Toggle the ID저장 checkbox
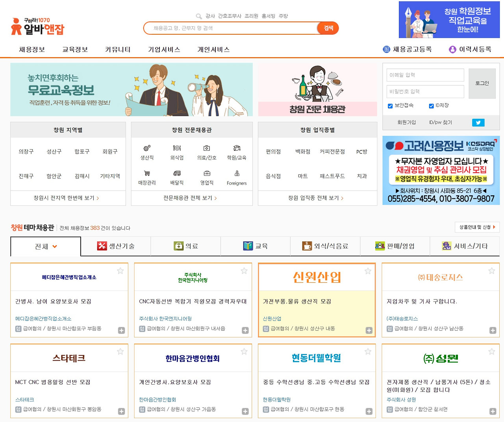Viewport: 504px width, 422px height. click(431, 106)
